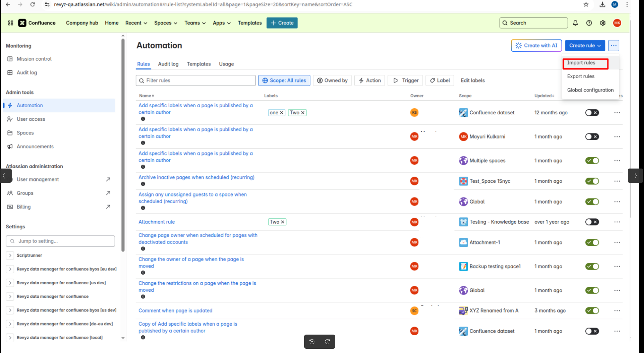The width and height of the screenshot is (644, 353).
Task: Open the app switcher grid icon
Action: (11, 23)
